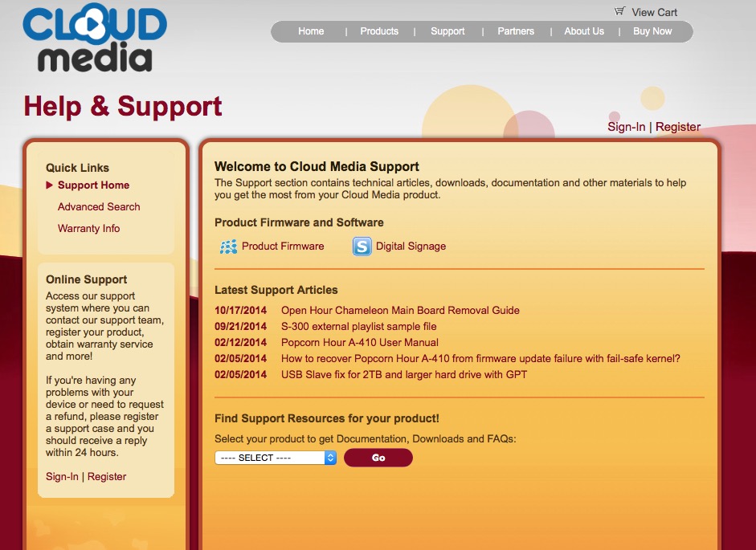Click Register link in page header
The width and height of the screenshot is (756, 550).
click(678, 127)
